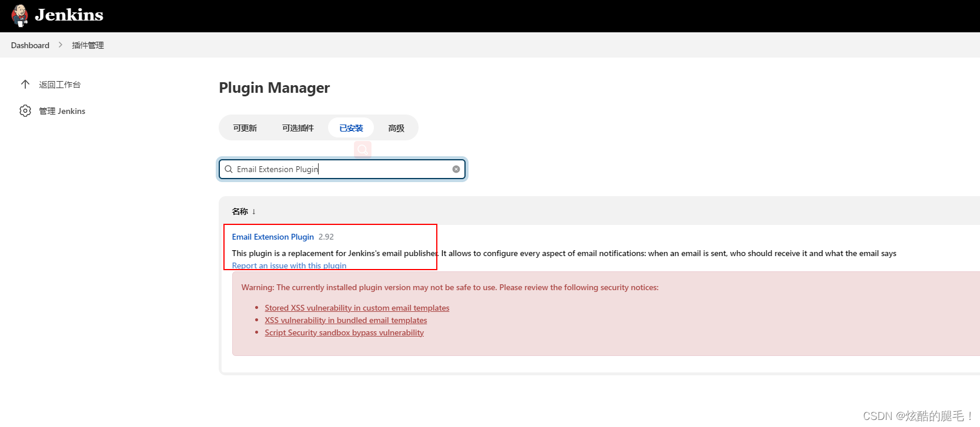Open 插件管理 breadcrumb link

pos(88,45)
